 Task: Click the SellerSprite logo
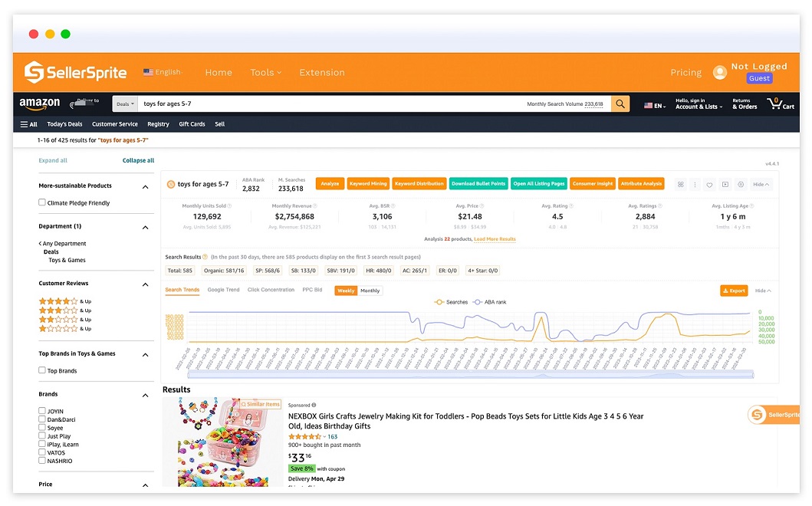(x=76, y=73)
